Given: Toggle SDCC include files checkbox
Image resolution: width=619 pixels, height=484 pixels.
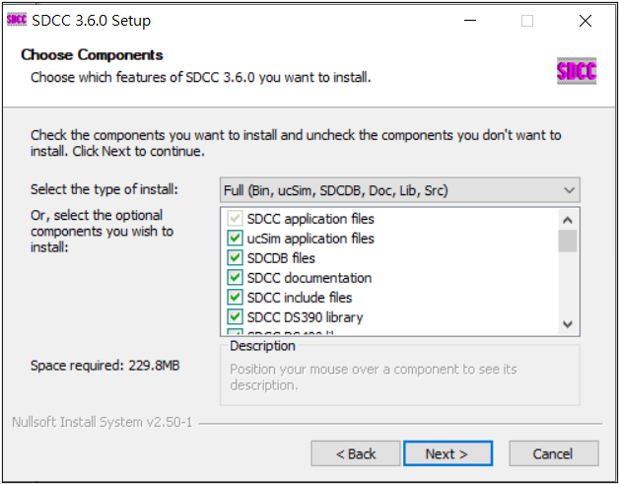Looking at the screenshot, I should pyautogui.click(x=235, y=297).
